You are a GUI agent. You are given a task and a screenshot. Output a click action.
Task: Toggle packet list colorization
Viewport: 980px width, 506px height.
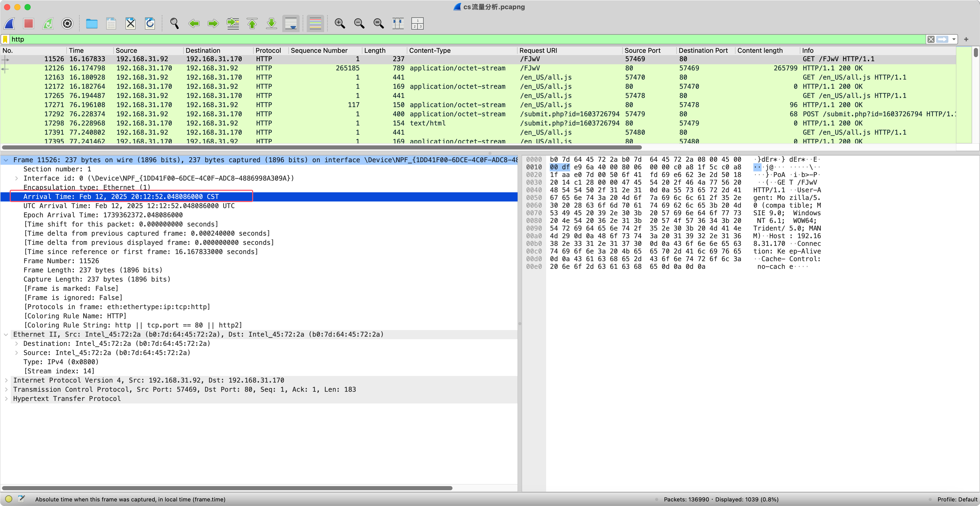(x=315, y=23)
